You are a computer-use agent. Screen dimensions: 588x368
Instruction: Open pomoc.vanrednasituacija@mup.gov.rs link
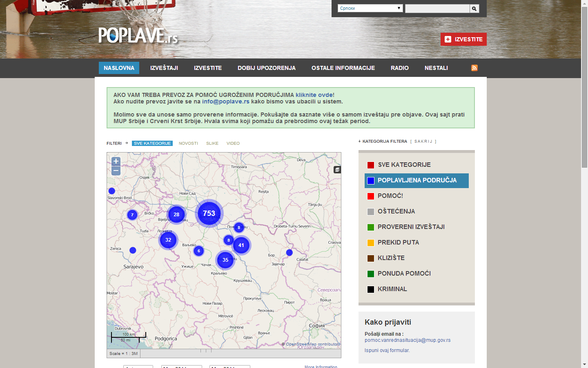coord(408,340)
